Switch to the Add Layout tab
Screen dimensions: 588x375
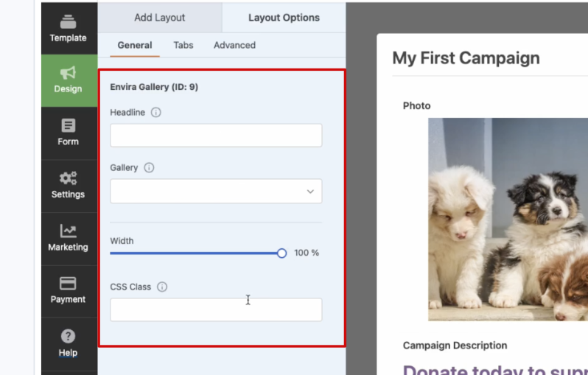point(160,18)
